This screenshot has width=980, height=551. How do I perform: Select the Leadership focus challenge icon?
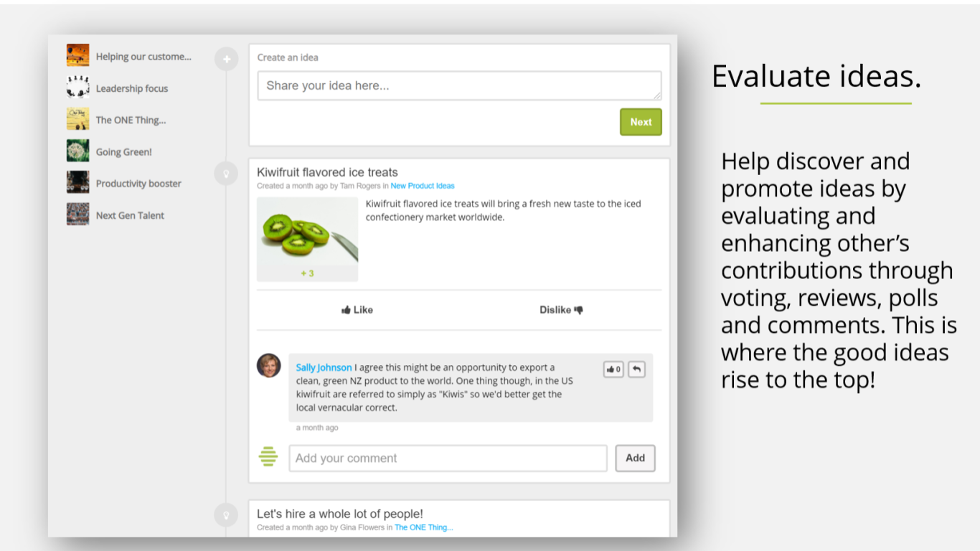(77, 88)
